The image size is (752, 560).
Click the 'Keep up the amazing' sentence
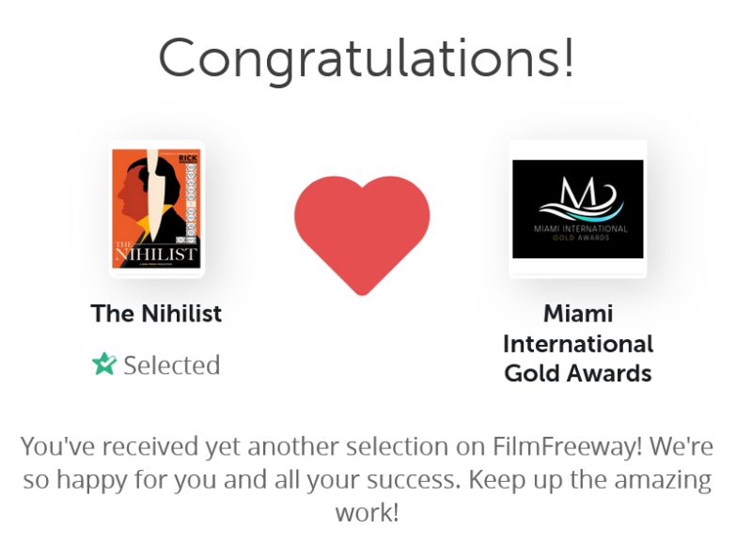(589, 479)
